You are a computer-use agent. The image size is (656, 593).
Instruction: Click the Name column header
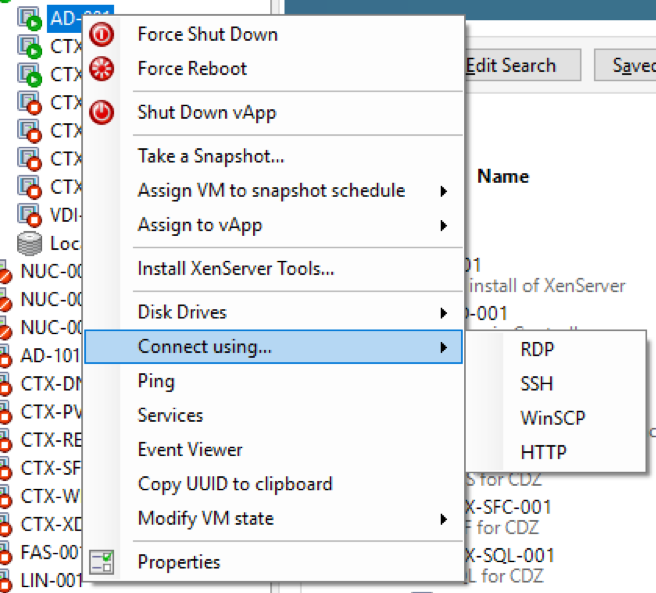pyautogui.click(x=503, y=176)
